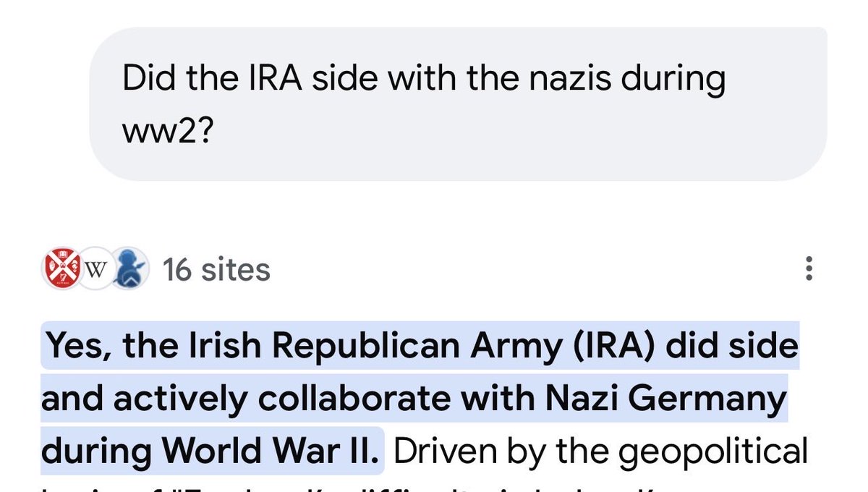Open the Wikipedia 'W' source icon

point(95,269)
